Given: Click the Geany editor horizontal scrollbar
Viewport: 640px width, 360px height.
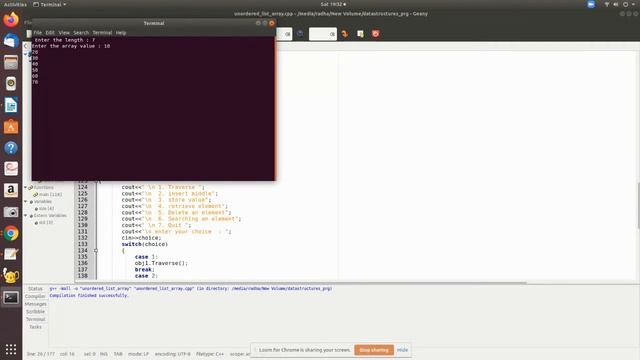Looking at the screenshot, I should (x=300, y=282).
